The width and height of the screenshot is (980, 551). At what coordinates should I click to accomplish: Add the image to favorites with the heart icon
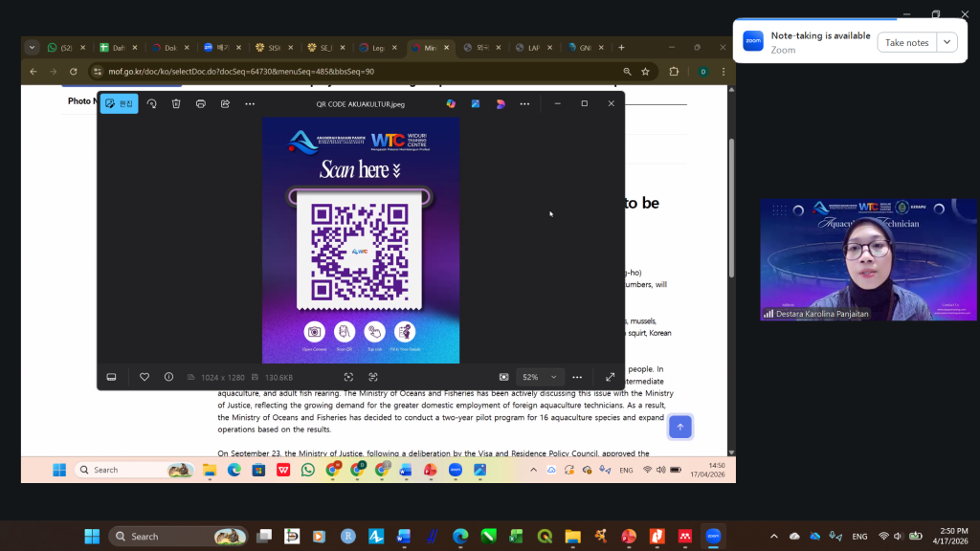click(145, 377)
